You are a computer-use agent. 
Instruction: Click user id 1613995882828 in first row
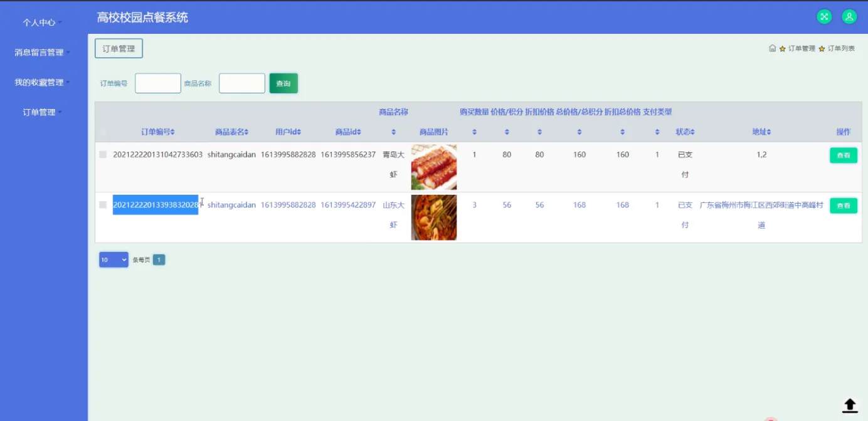tap(288, 155)
